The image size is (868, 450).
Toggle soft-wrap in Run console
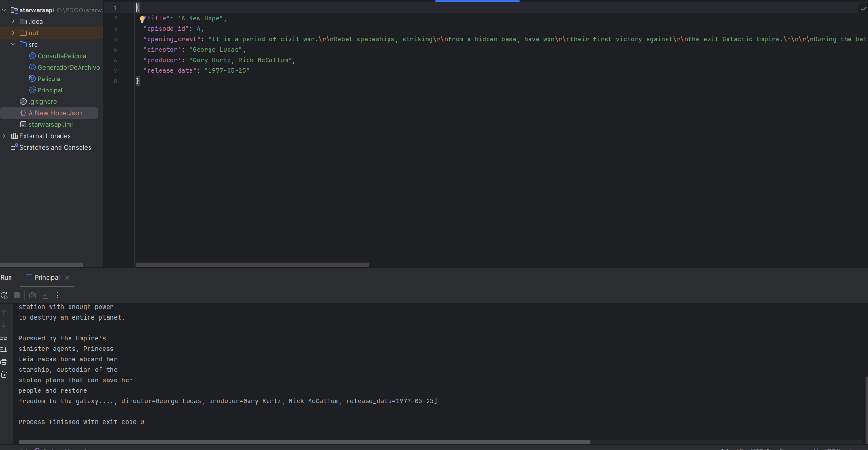4,337
